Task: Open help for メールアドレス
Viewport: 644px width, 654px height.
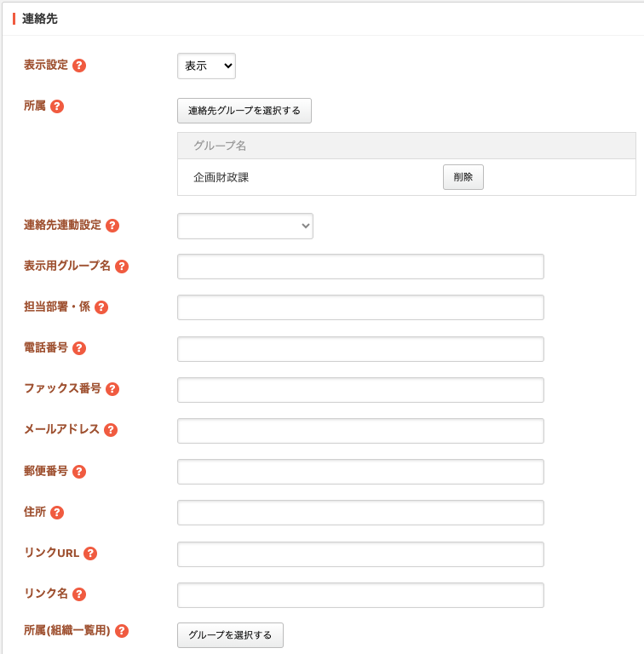Action: pyautogui.click(x=111, y=430)
